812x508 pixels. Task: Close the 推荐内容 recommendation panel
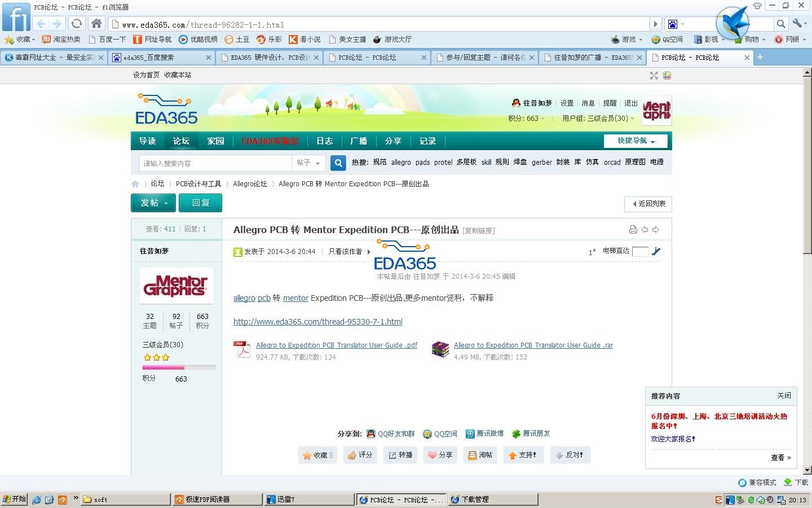point(784,396)
